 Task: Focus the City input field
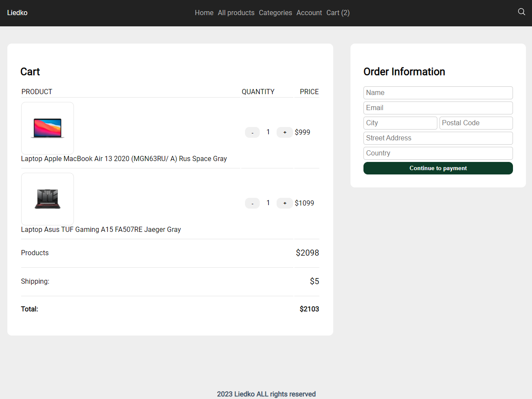point(400,123)
